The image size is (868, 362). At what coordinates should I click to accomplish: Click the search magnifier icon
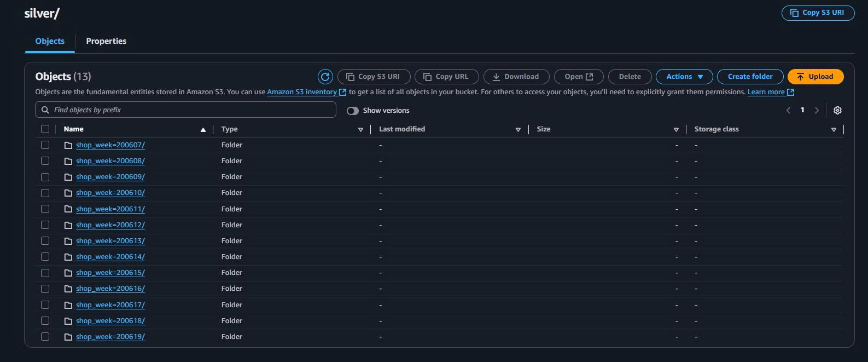[45, 110]
